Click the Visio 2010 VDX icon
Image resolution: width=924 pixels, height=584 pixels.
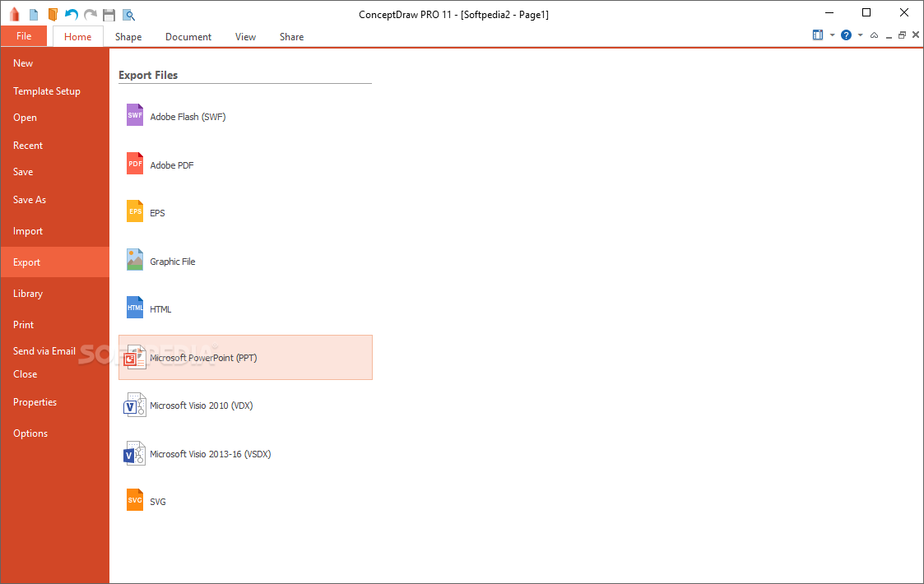point(134,405)
